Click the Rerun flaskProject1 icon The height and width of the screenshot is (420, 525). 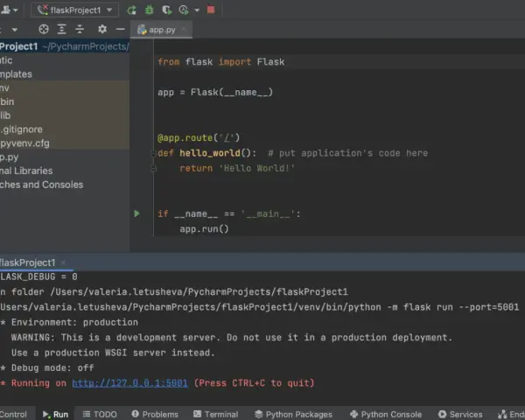(x=131, y=10)
